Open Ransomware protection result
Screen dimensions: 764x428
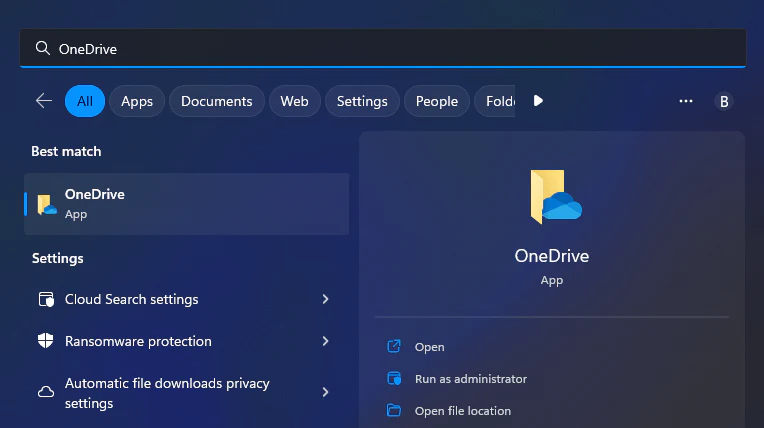(x=187, y=341)
